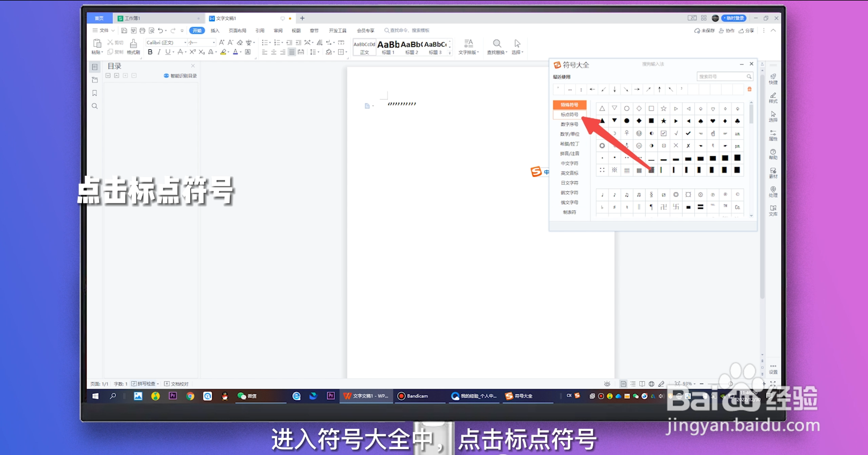Insert the section sign § symbol
868x455 pixels.
coord(651,195)
